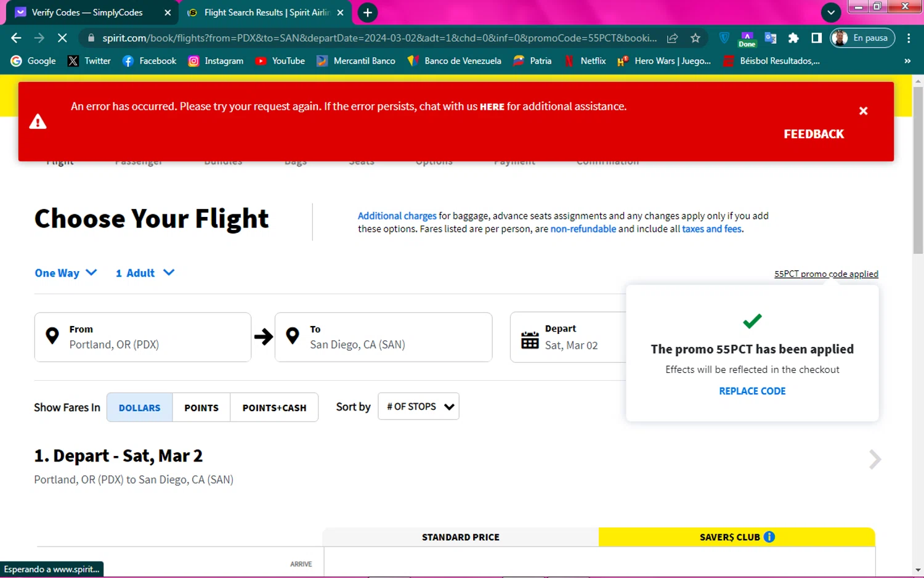The width and height of the screenshot is (924, 578).
Task: Open the shield extension icon
Action: point(724,38)
